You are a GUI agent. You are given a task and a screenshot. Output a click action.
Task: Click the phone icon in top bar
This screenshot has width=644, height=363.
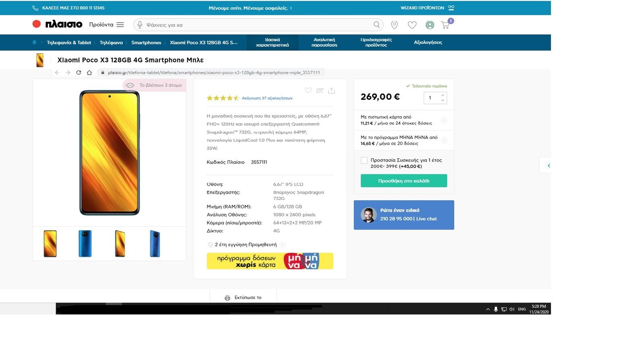point(35,8)
